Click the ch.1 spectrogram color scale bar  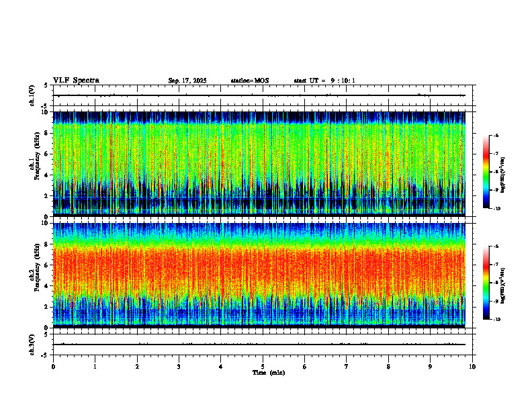click(x=486, y=172)
